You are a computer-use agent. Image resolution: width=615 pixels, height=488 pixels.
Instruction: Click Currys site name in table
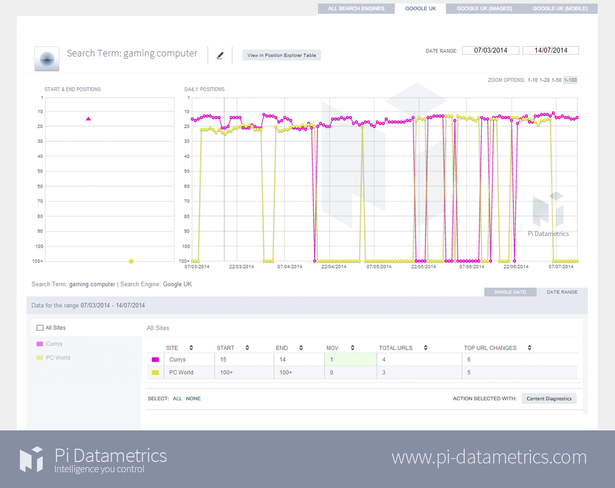[x=177, y=359]
